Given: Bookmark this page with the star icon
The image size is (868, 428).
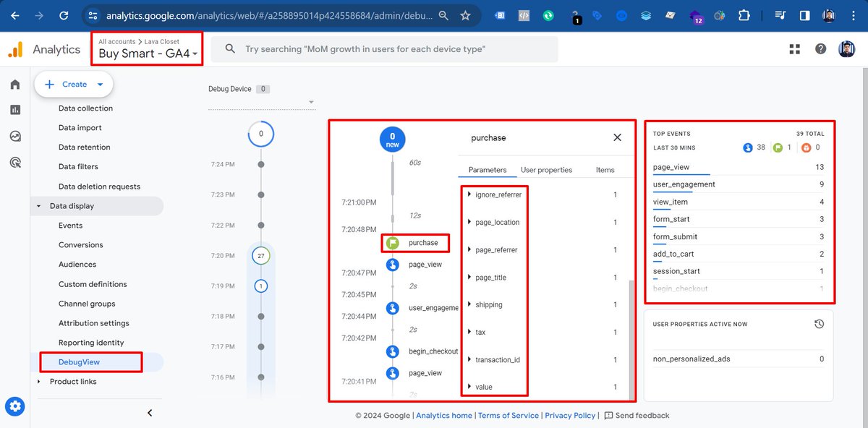Looking at the screenshot, I should tap(465, 15).
